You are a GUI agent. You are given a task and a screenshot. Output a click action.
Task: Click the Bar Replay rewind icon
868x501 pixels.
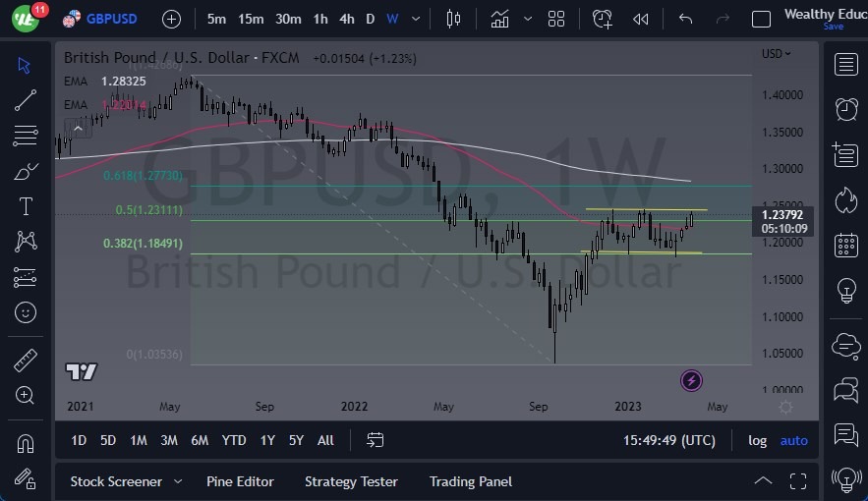641,19
